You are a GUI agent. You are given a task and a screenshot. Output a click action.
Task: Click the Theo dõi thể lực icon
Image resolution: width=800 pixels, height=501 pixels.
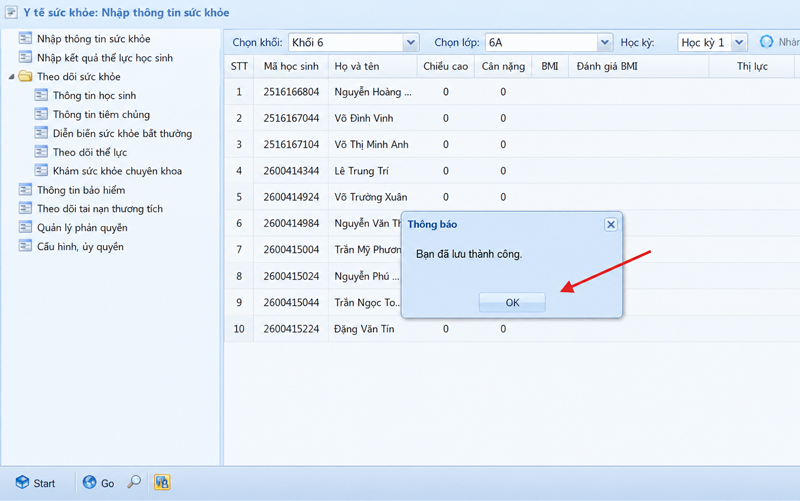click(x=41, y=152)
